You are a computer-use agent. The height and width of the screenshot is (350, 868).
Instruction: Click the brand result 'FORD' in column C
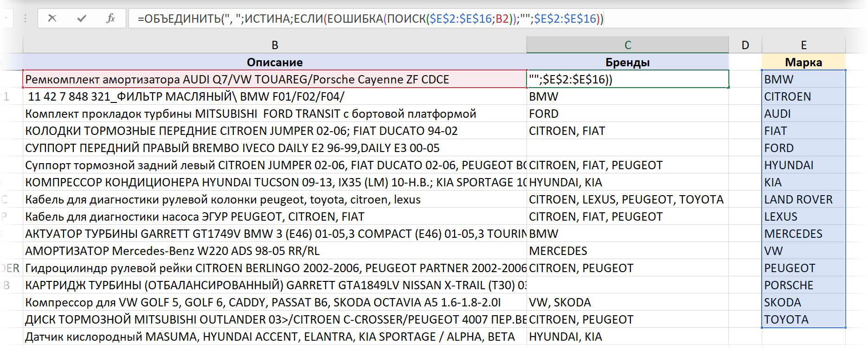pyautogui.click(x=628, y=114)
